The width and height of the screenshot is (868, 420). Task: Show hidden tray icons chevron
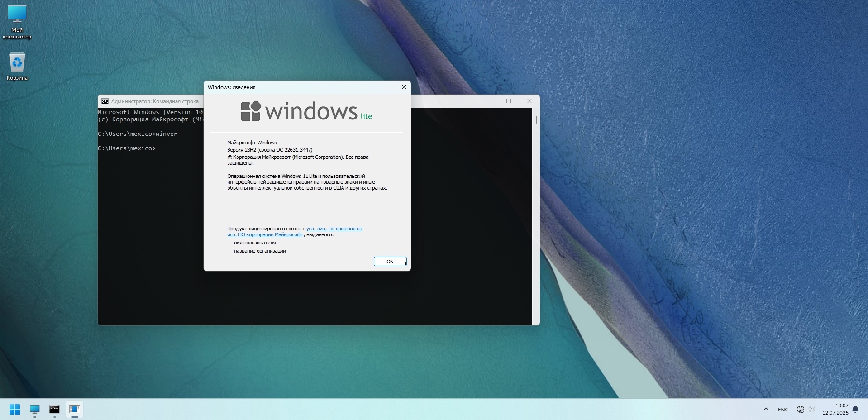click(766, 409)
